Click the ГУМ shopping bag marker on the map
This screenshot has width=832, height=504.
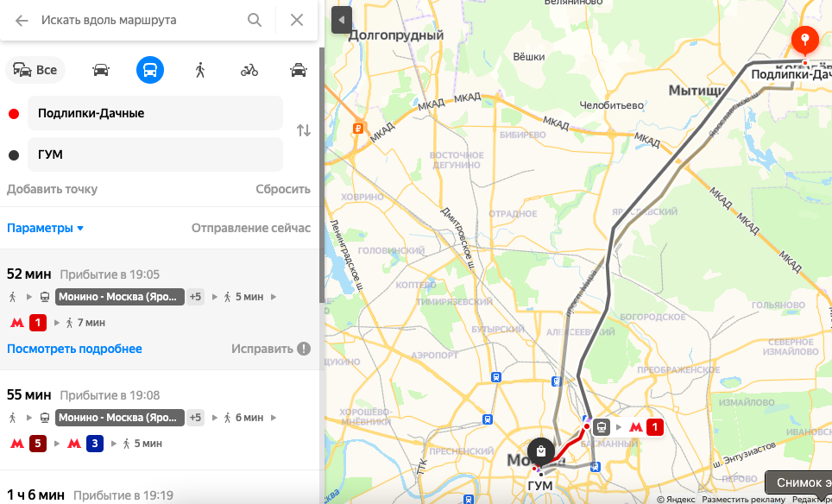click(540, 451)
